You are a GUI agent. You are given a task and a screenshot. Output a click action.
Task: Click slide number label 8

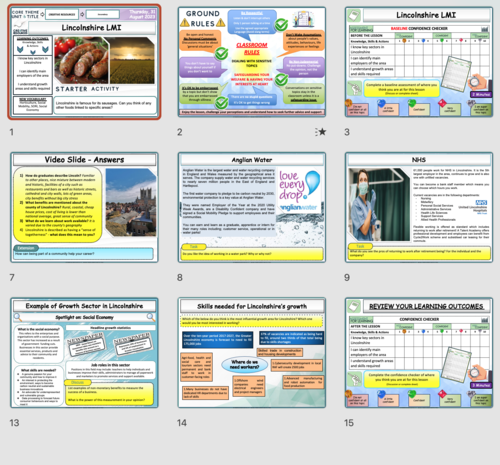pyautogui.click(x=180, y=278)
